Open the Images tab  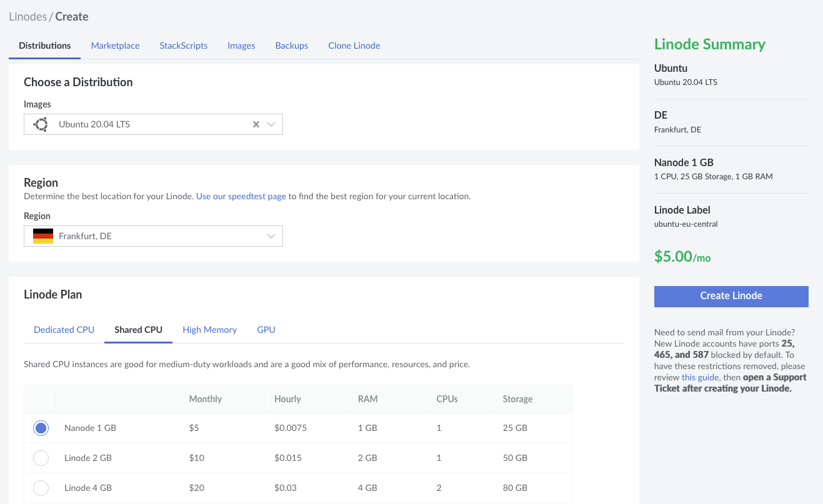click(x=241, y=46)
